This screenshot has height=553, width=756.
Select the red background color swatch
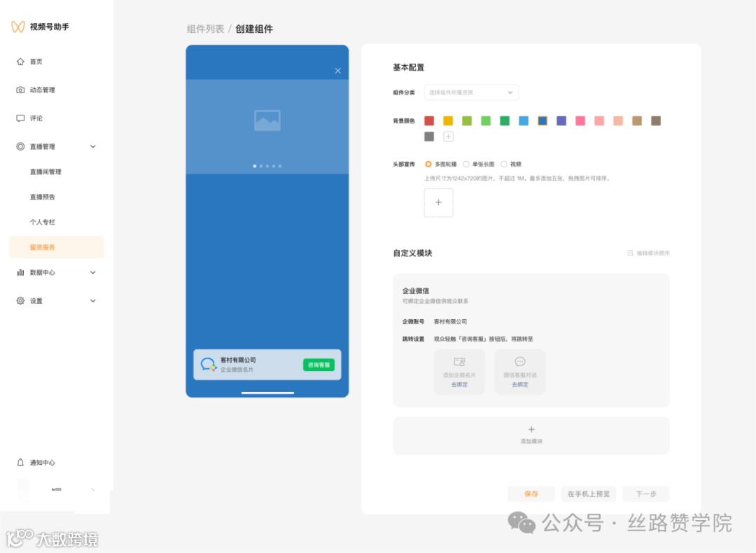[429, 120]
